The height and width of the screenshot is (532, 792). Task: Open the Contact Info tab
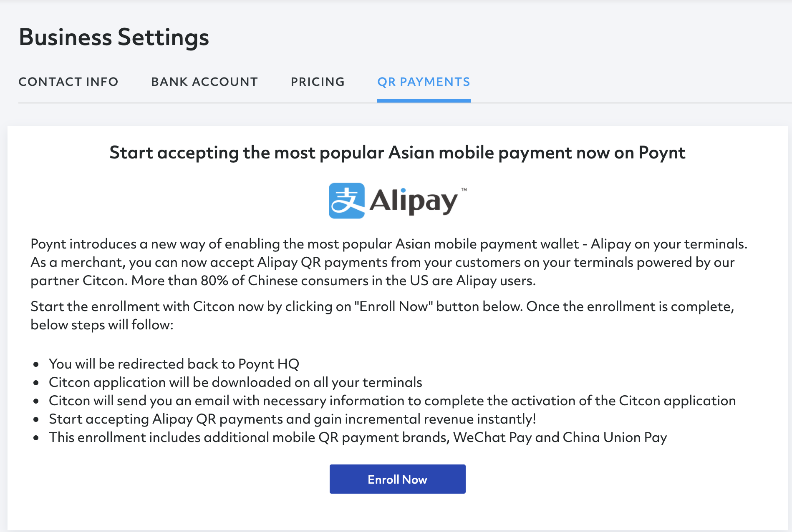68,82
